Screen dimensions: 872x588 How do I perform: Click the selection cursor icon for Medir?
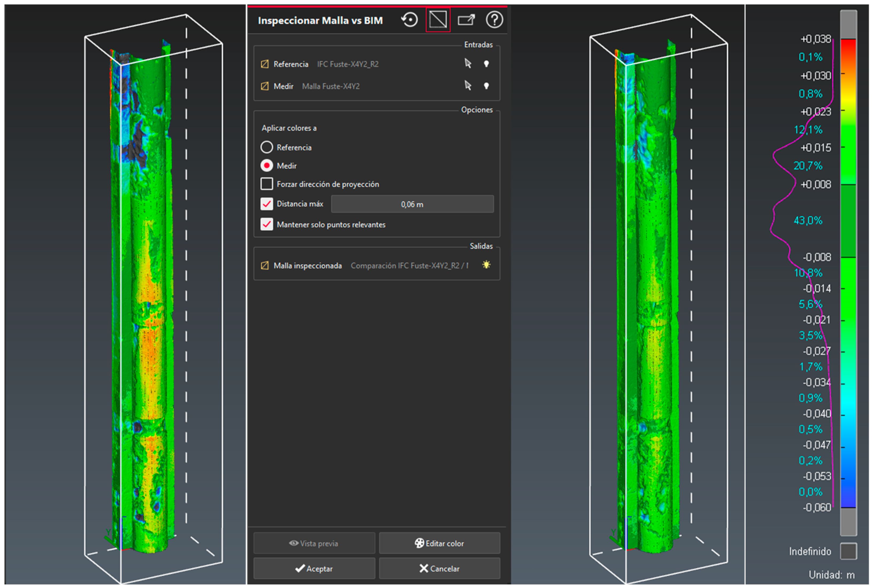point(468,86)
